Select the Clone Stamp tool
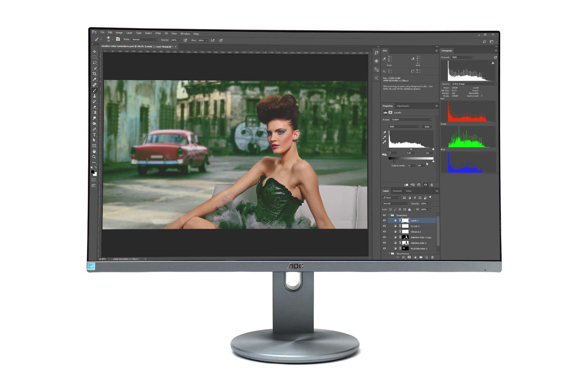588x392 pixels. [94, 96]
